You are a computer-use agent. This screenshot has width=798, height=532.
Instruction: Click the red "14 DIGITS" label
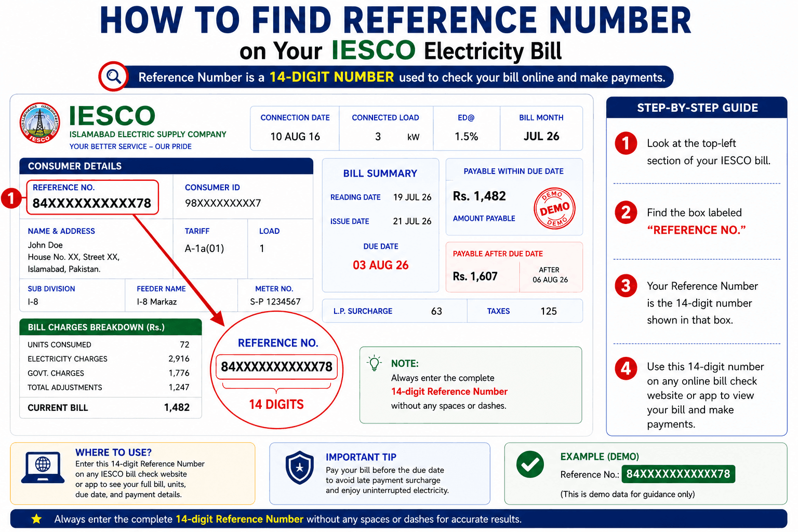[x=276, y=404]
